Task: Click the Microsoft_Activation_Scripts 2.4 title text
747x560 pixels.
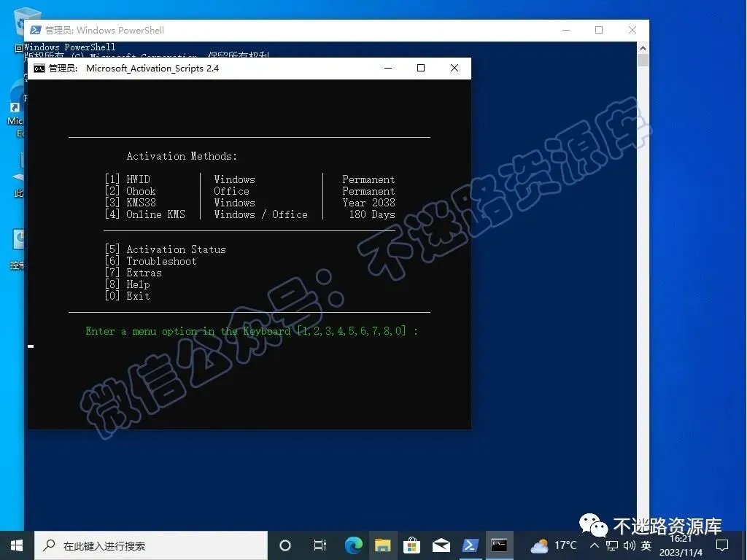Action: point(152,68)
